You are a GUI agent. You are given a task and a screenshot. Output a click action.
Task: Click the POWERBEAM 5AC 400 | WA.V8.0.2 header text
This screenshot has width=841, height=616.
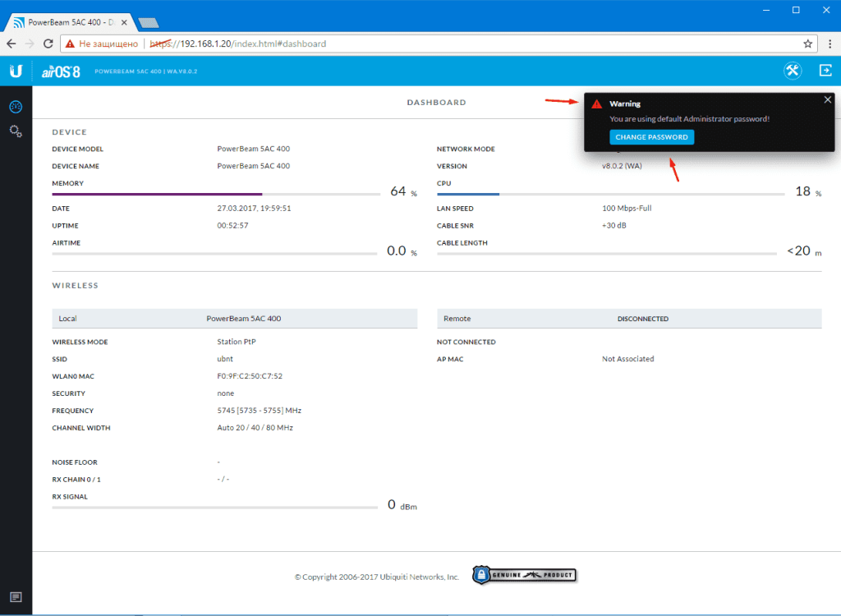pyautogui.click(x=146, y=71)
